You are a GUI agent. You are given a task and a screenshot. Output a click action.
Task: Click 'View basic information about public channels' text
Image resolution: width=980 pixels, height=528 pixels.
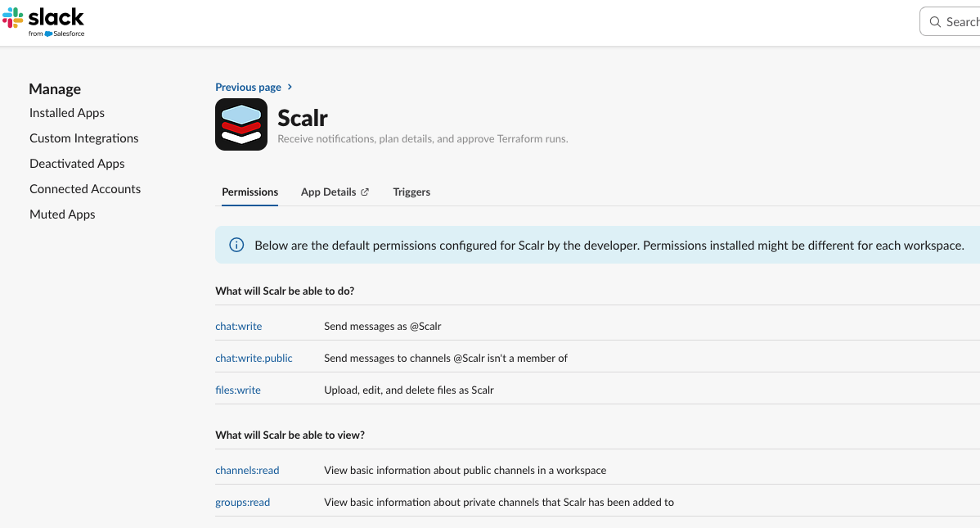[x=465, y=470]
